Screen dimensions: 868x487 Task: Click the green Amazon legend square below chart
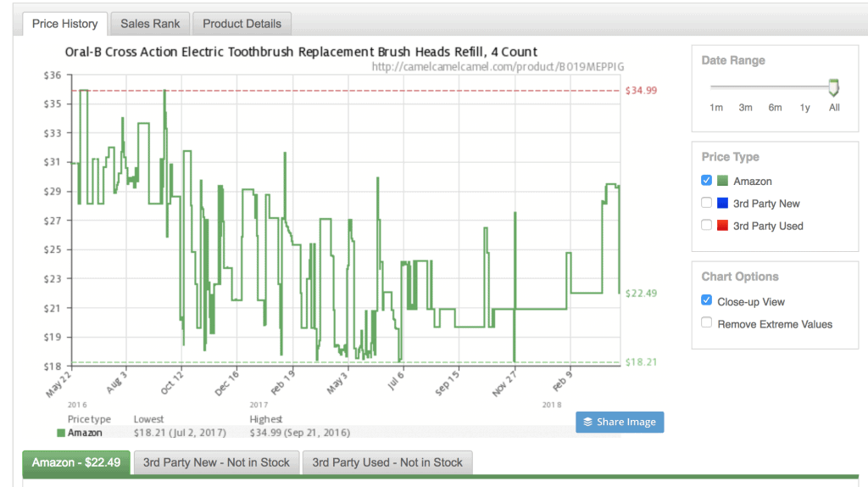click(x=60, y=433)
